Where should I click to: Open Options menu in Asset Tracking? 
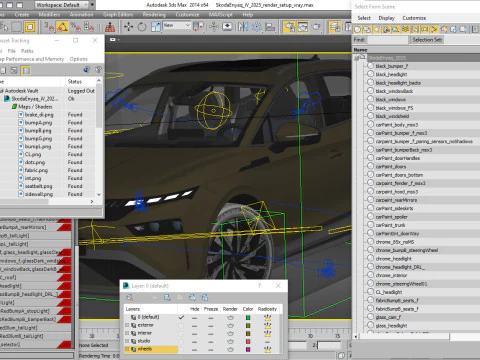tap(78, 59)
